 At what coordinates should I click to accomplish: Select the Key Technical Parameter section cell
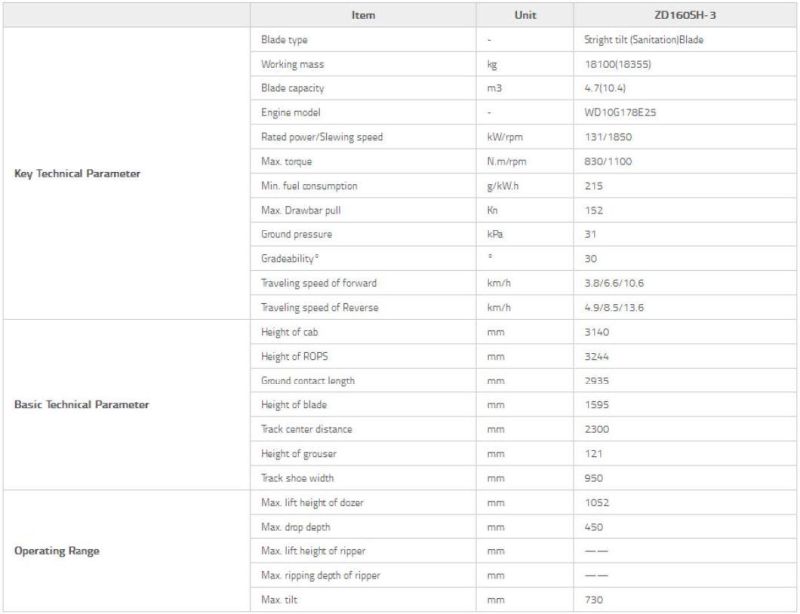coord(77,173)
